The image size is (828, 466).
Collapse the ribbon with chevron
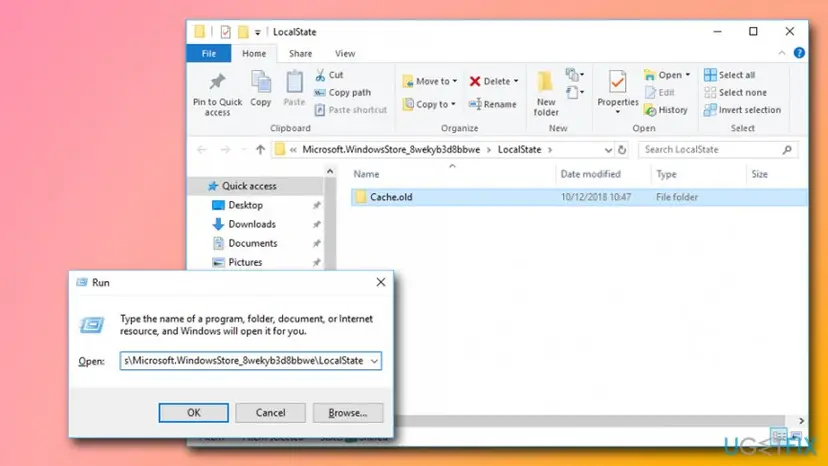click(782, 53)
